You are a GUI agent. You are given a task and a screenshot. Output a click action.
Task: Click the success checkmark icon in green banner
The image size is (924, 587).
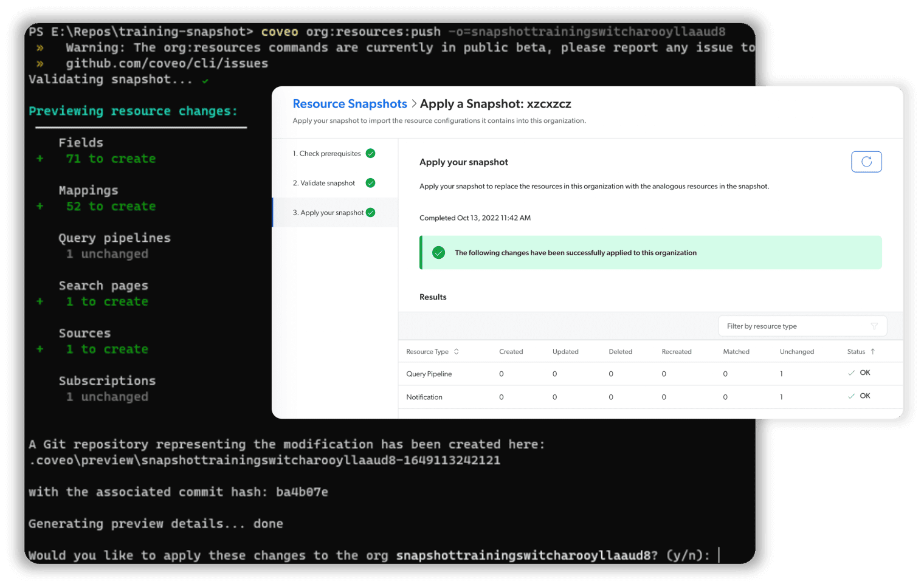pos(438,253)
